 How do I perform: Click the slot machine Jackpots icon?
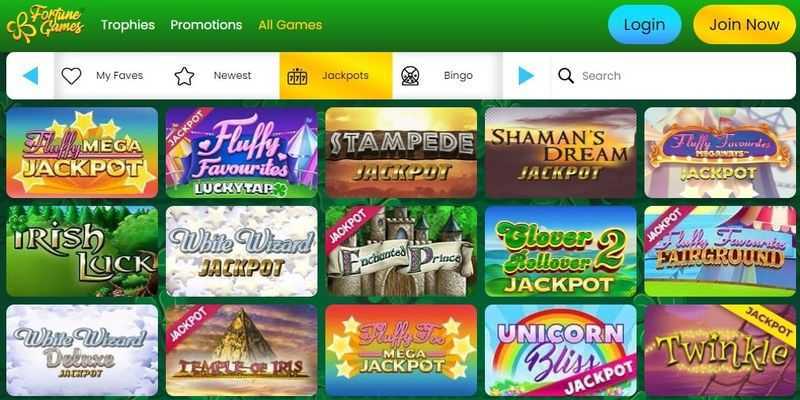click(297, 76)
